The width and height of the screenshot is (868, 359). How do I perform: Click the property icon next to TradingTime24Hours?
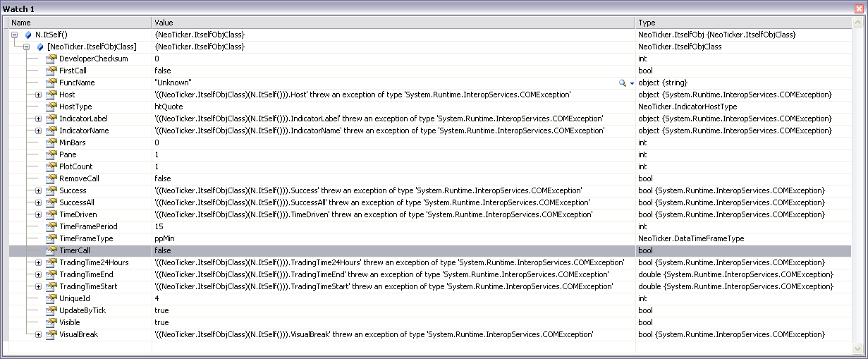click(51, 262)
